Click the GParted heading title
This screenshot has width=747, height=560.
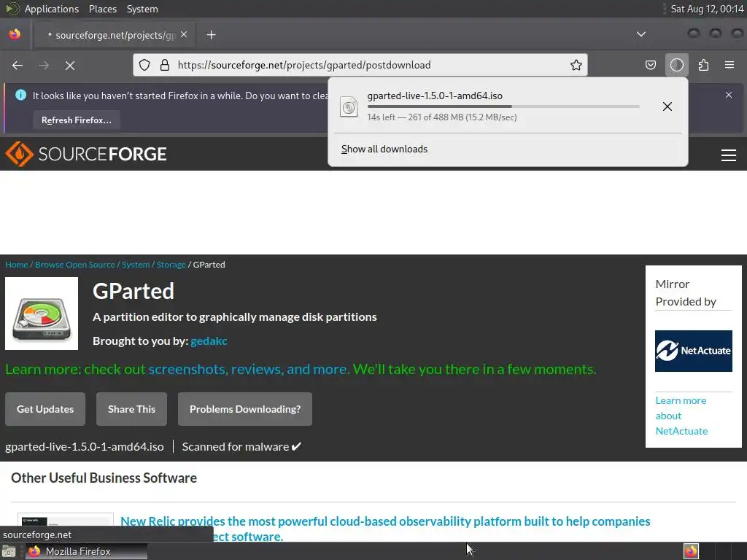tap(133, 291)
